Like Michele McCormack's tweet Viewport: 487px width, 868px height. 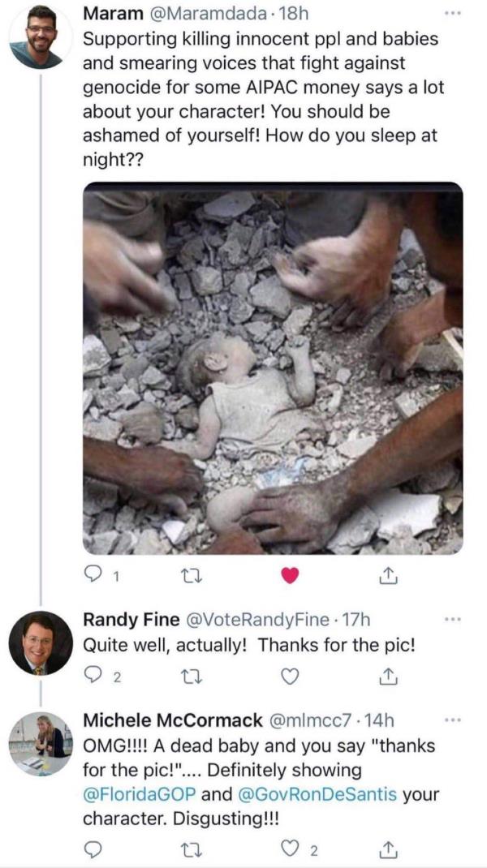pos(290,849)
